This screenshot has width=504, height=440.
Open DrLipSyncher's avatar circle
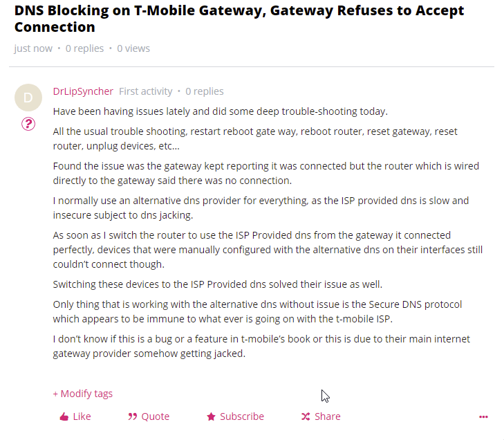coord(28,98)
